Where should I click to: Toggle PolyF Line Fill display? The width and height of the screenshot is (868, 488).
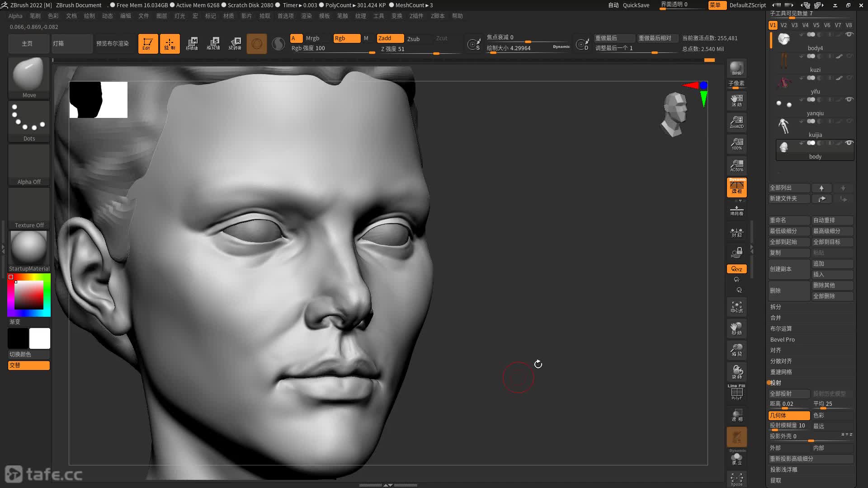coord(736,392)
